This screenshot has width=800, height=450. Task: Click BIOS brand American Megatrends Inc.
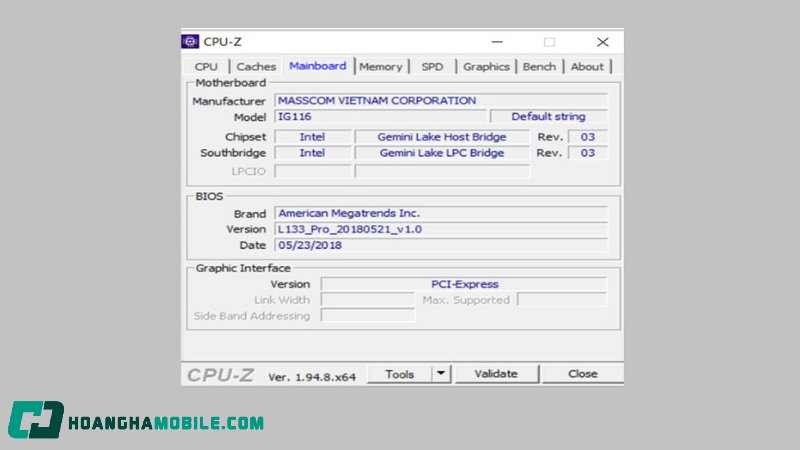[x=441, y=213]
